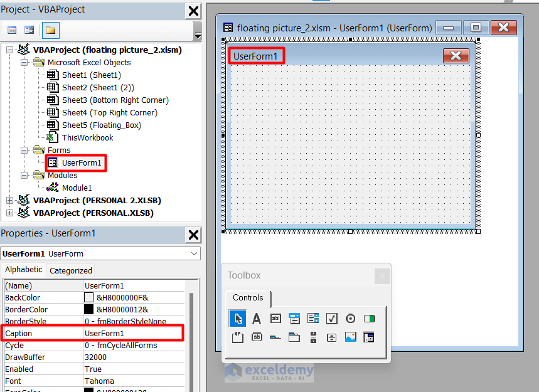Pick the Image control in Toolbox
Viewport: 539px width, 392px height.
[x=351, y=337]
